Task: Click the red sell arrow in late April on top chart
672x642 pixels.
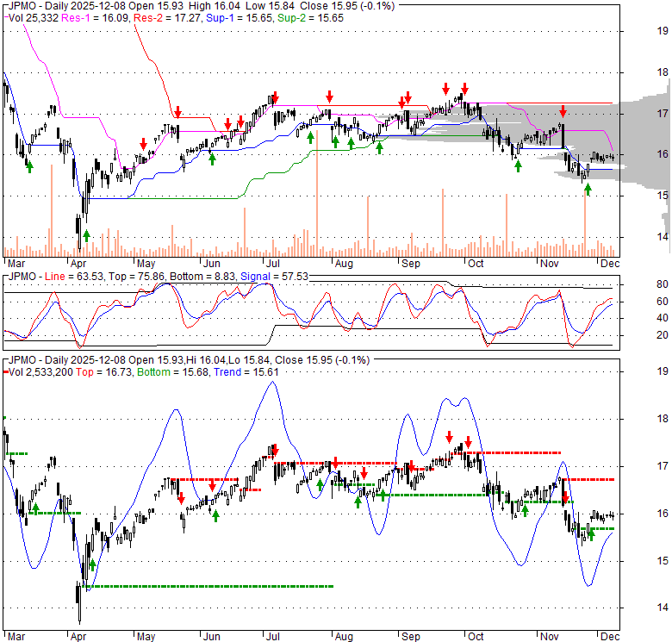Action: point(144,144)
